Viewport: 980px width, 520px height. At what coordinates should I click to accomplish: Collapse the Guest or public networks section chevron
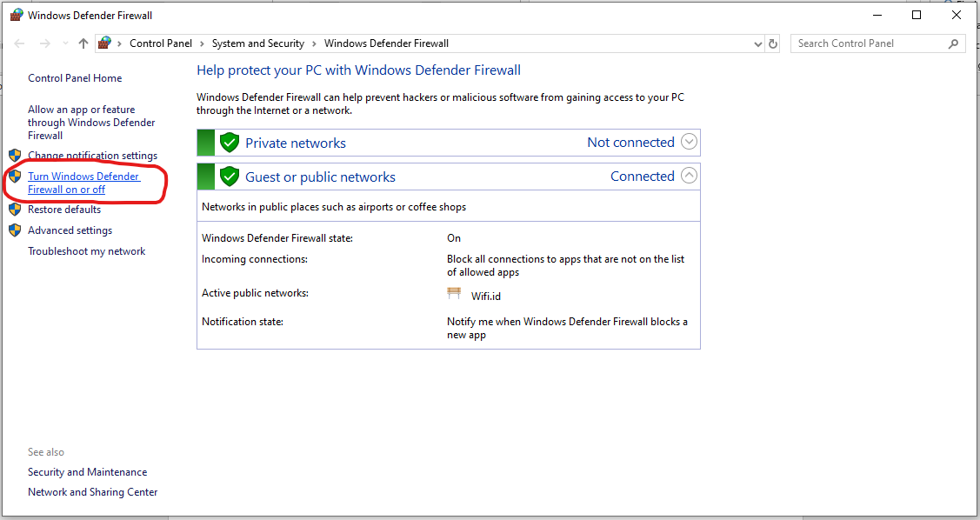tap(689, 176)
